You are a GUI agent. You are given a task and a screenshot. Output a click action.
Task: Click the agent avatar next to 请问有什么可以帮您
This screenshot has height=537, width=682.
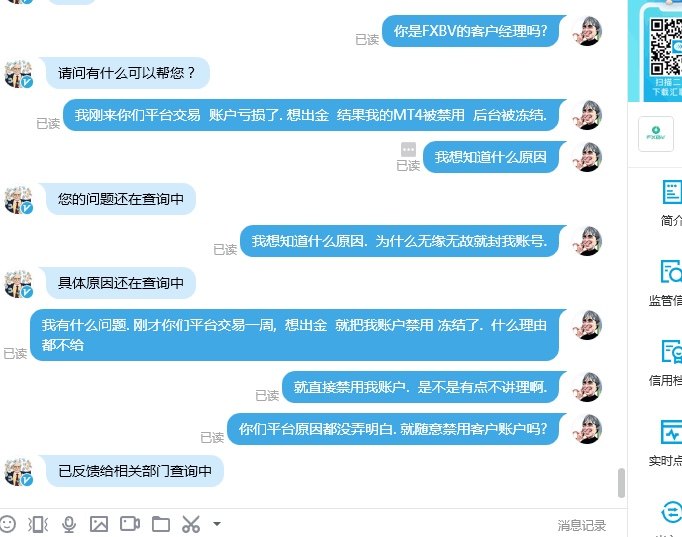point(18,73)
